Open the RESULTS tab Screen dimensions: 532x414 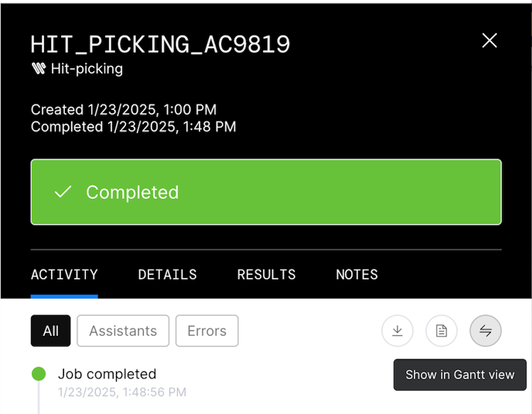coord(266,275)
